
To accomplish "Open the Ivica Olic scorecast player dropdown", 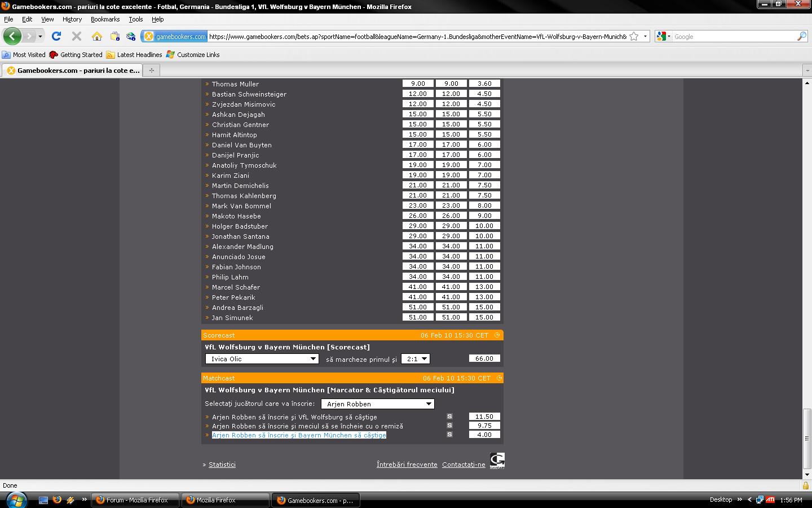I will pyautogui.click(x=262, y=359).
